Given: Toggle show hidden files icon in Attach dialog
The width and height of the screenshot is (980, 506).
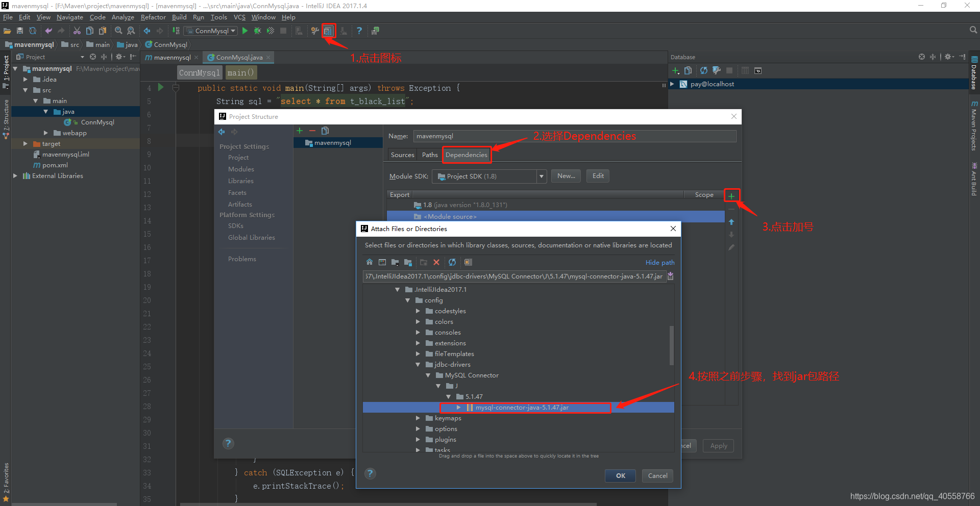Looking at the screenshot, I should pos(468,262).
